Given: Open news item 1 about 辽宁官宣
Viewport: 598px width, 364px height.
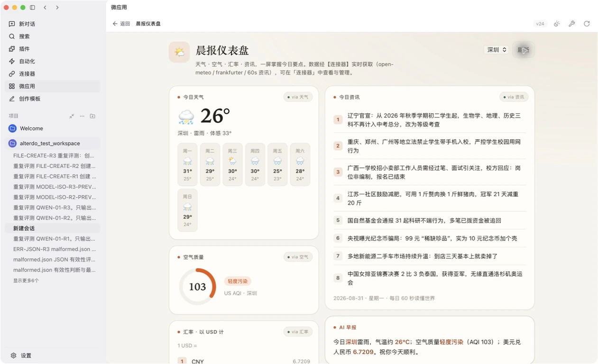Looking at the screenshot, I should pyautogui.click(x=430, y=120).
